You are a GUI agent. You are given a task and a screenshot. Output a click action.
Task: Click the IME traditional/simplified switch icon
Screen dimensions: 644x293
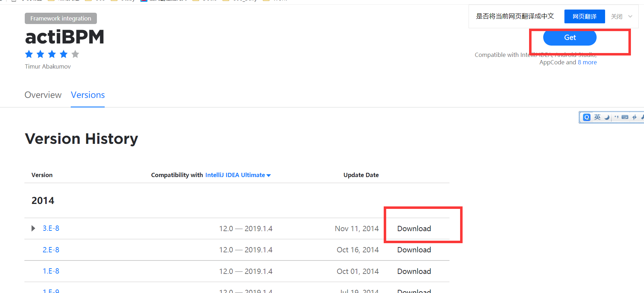click(x=634, y=117)
